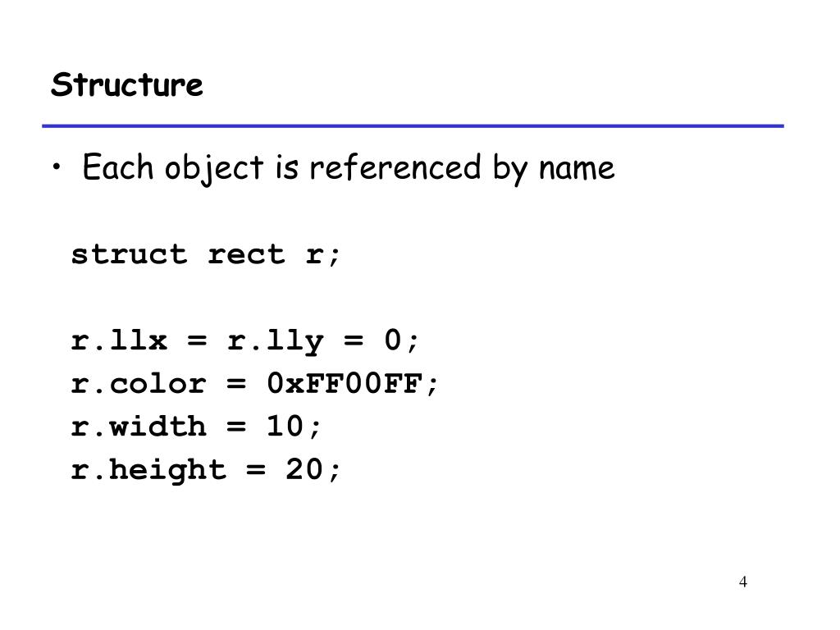Viewport: 840px width, 630px height.
Task: Click the value 0 after r.lly
Action: 392,340
